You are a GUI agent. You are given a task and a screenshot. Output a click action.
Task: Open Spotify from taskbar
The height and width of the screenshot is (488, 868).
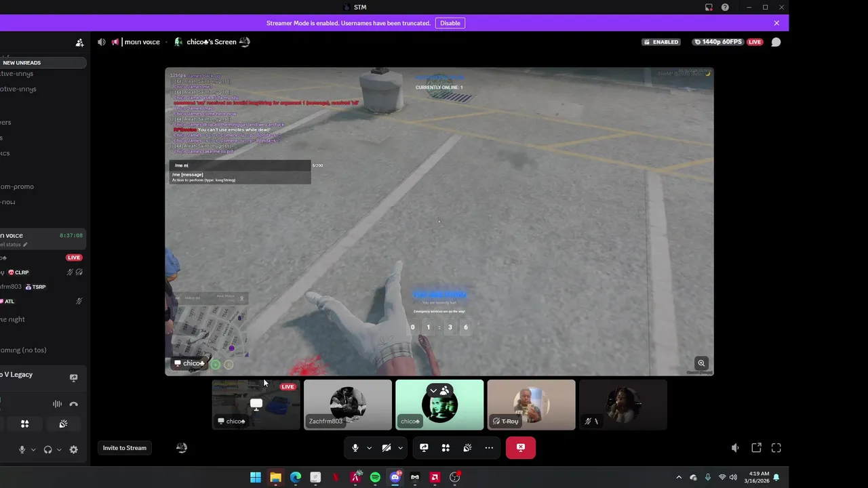375,477
